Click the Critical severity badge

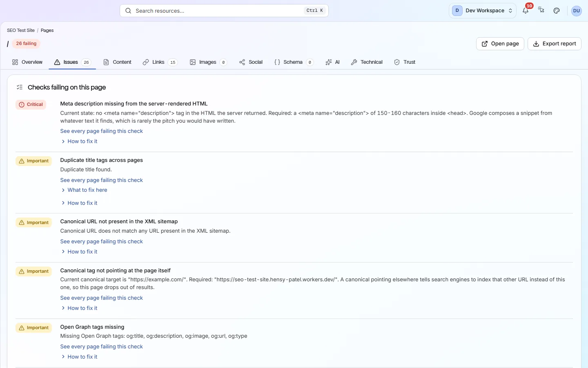coord(31,105)
